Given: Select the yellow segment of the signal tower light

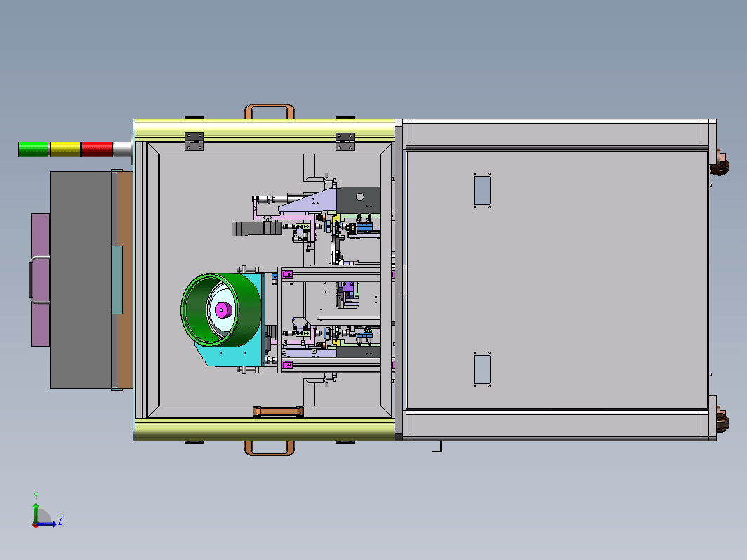Looking at the screenshot, I should click(65, 149).
